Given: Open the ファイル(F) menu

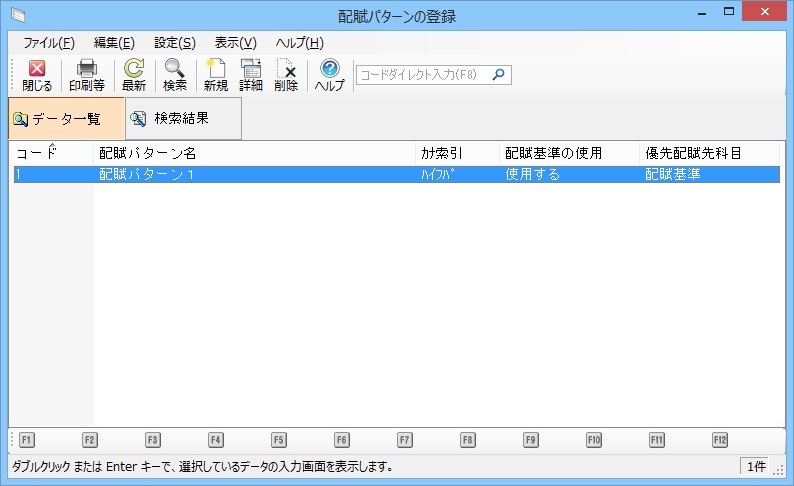Looking at the screenshot, I should 49,43.
